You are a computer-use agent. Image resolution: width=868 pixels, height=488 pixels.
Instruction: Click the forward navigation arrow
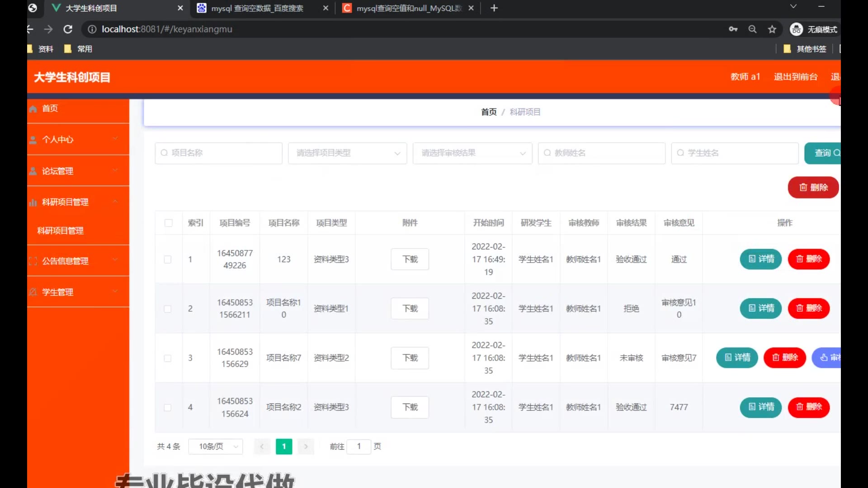point(48,29)
